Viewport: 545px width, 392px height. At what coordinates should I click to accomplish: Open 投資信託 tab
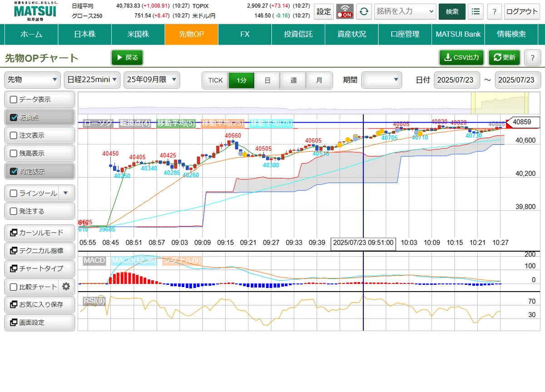pyautogui.click(x=298, y=34)
